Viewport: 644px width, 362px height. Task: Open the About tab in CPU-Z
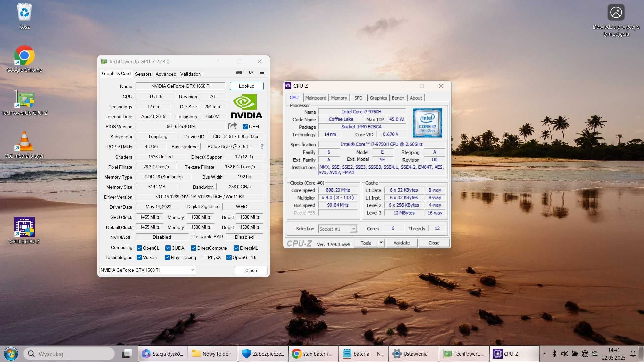[416, 98]
